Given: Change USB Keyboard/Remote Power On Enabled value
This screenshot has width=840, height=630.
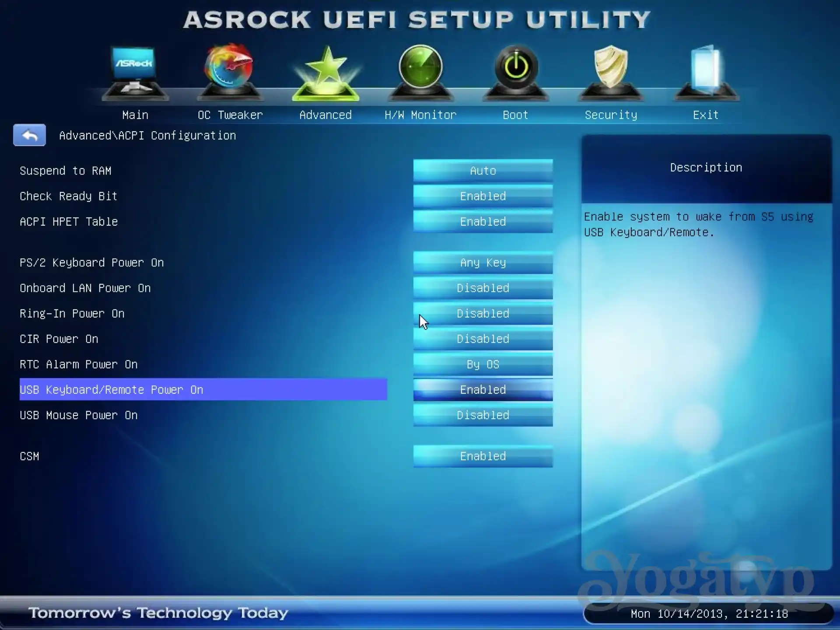Looking at the screenshot, I should [x=483, y=389].
